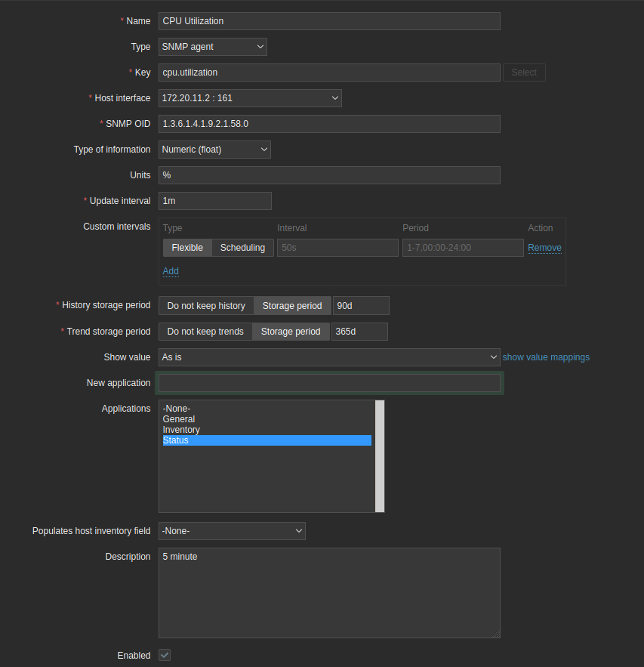Select Do not keep trends option

pos(205,332)
